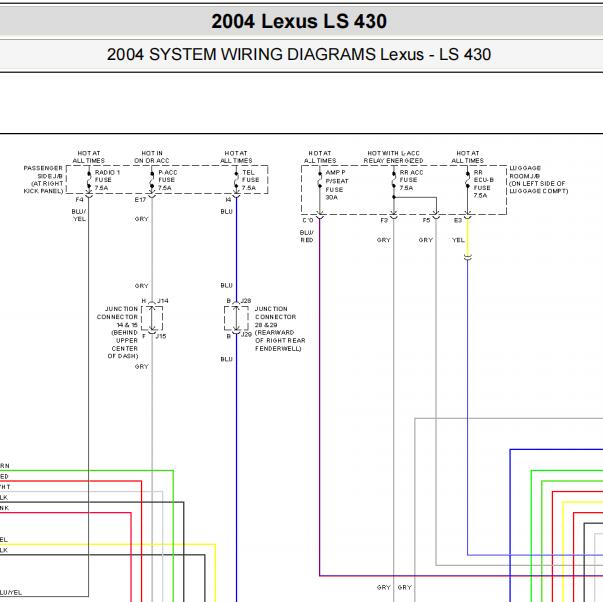The height and width of the screenshot is (602, 603).
Task: Click "HOT AT ALL TIMES" above AMP P fuse
Action: (x=320, y=157)
